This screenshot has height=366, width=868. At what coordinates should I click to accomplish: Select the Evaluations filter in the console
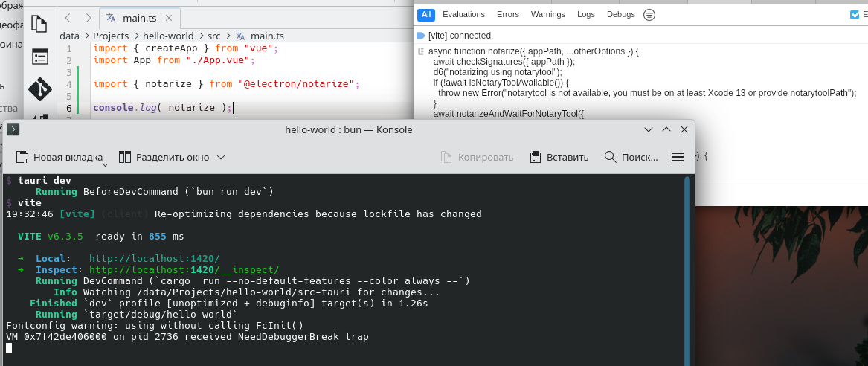(x=464, y=14)
